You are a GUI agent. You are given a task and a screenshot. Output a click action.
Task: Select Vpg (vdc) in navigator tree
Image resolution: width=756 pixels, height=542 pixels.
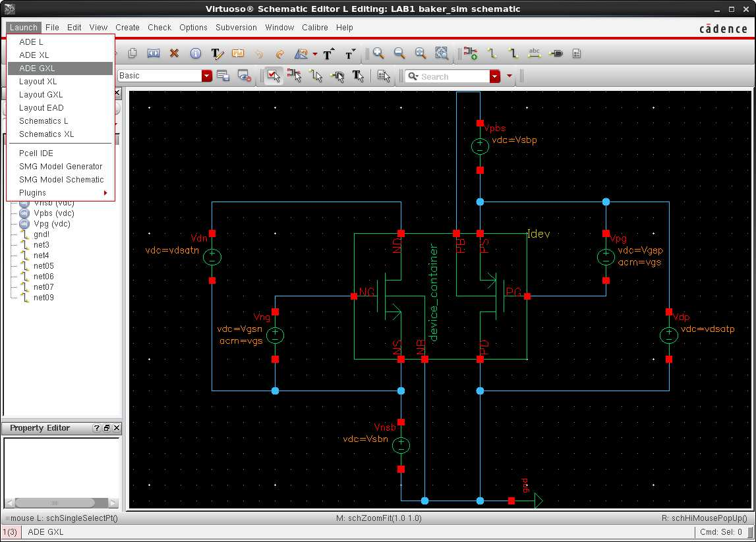(51, 223)
